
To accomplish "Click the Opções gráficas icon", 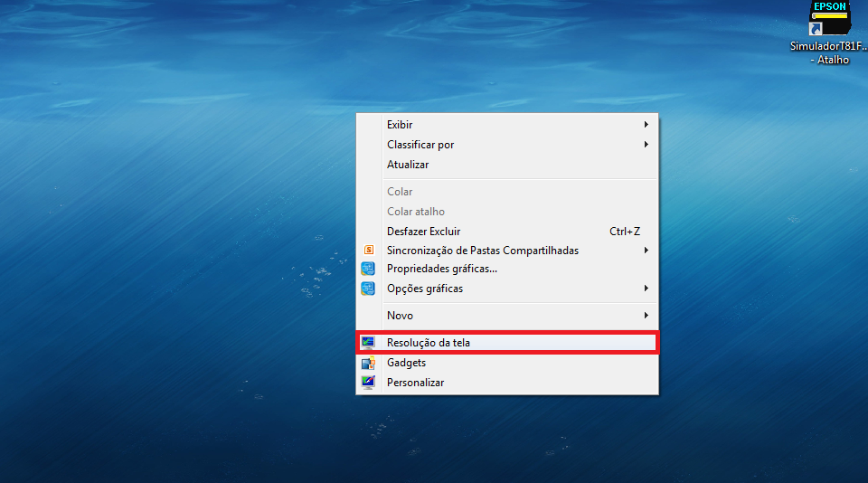I will tap(368, 289).
